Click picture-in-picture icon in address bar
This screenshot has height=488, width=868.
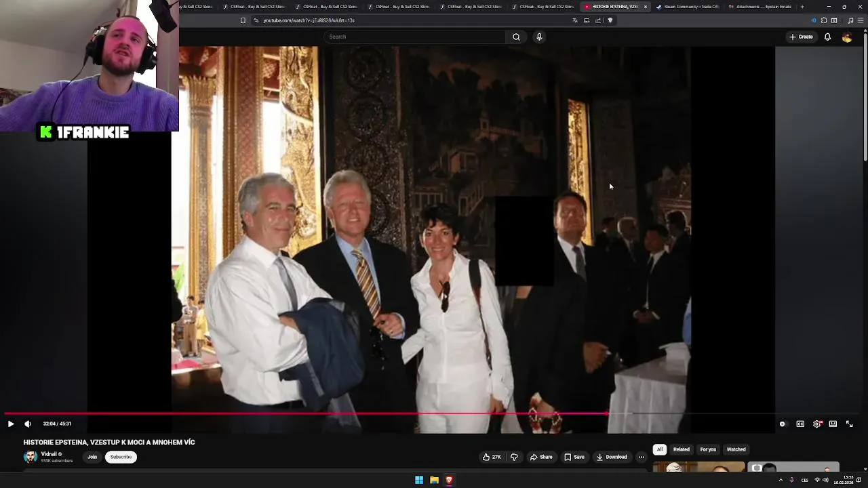point(587,20)
